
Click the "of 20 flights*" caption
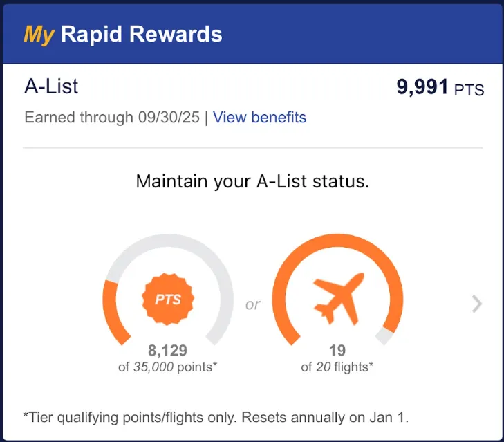337,367
